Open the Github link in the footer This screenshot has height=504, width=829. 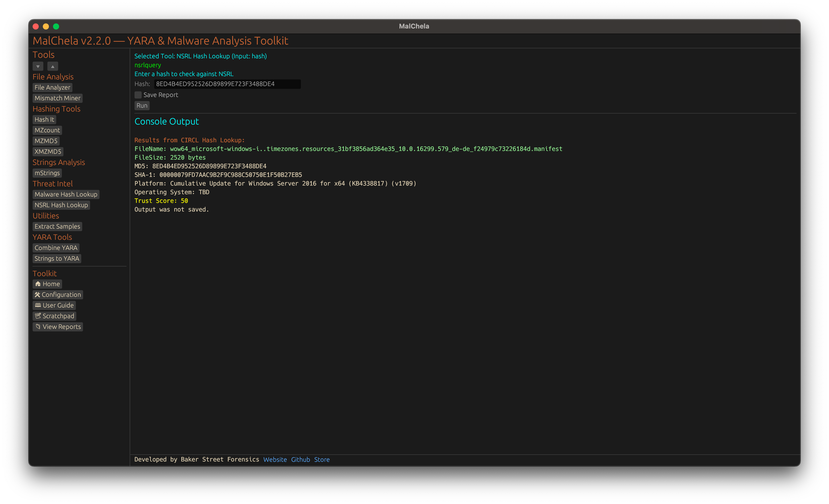300,460
